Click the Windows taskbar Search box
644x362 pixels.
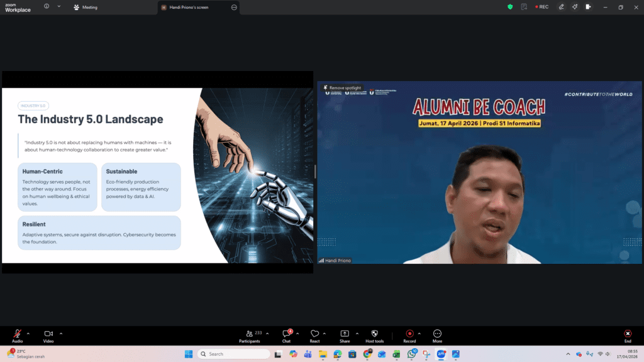[234, 354]
